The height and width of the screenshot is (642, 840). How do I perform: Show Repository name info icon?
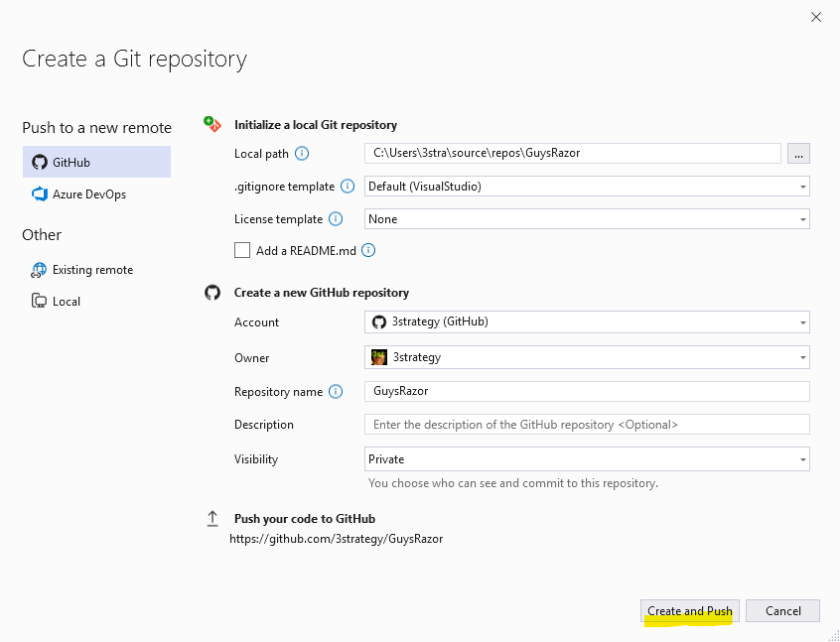336,391
